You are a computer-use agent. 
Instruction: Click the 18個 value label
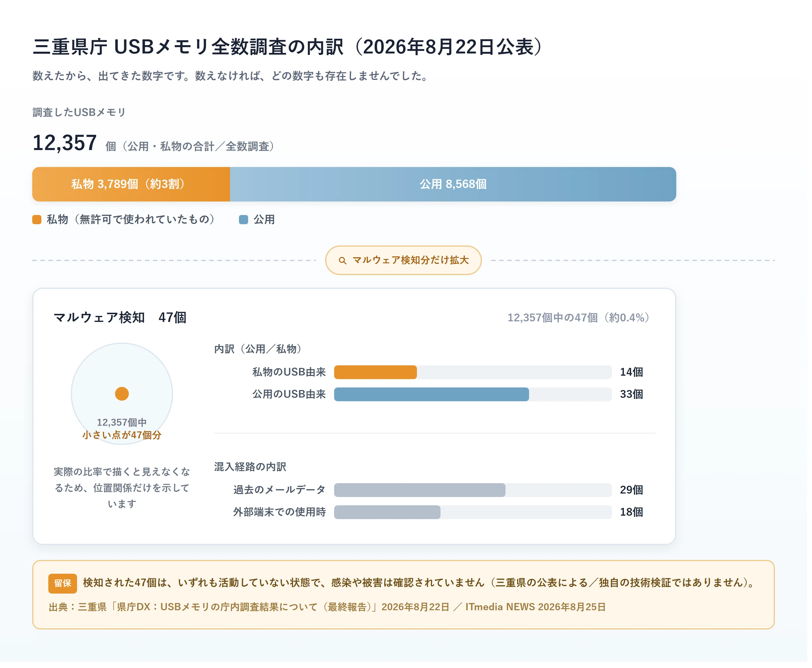631,512
